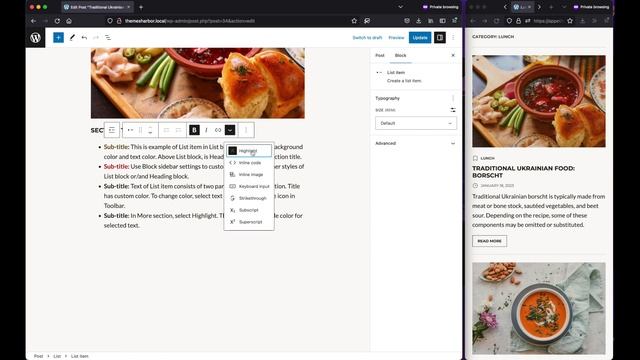The width and height of the screenshot is (640, 360).
Task: Choose Highlight from More menu
Action: (x=249, y=151)
